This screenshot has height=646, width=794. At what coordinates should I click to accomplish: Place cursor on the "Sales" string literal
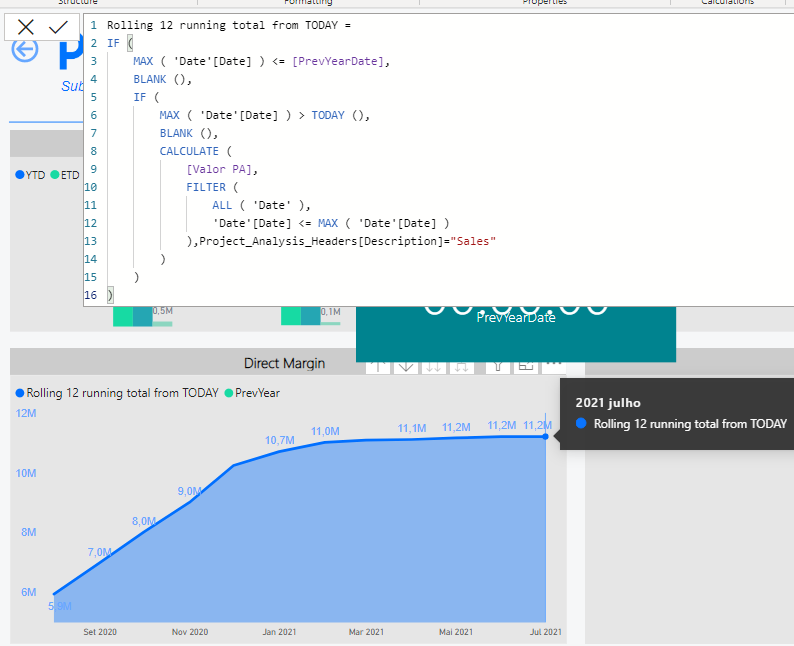click(x=473, y=241)
